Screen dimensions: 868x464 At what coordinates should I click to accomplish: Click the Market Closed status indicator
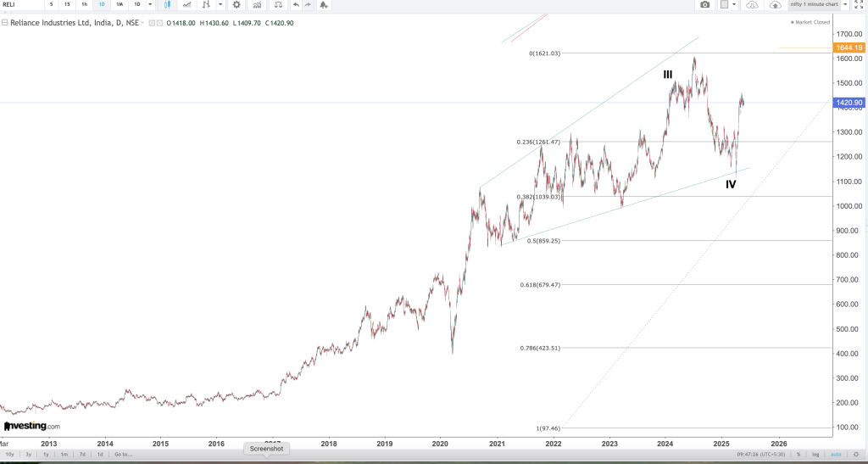(x=810, y=22)
